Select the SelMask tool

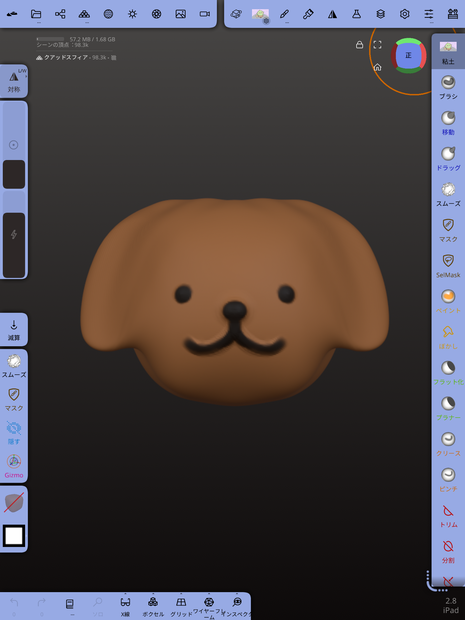pos(448,266)
